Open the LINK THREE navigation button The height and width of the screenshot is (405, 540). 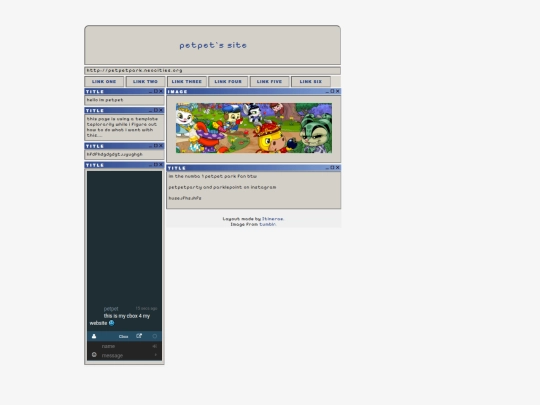pos(187,82)
